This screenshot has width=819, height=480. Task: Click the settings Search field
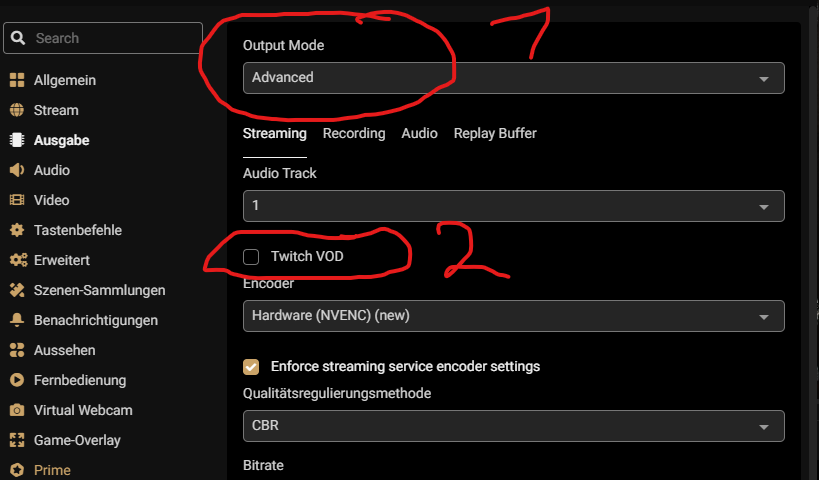pyautogui.click(x=110, y=38)
